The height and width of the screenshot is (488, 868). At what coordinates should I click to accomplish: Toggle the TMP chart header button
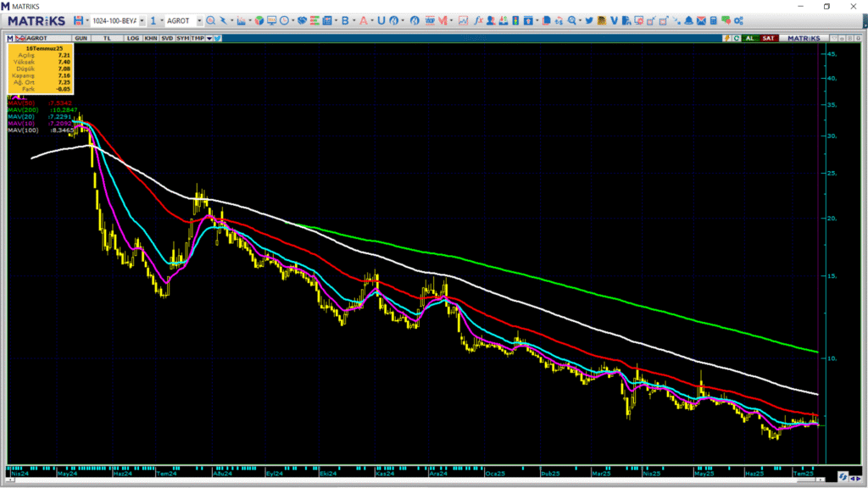(x=198, y=38)
